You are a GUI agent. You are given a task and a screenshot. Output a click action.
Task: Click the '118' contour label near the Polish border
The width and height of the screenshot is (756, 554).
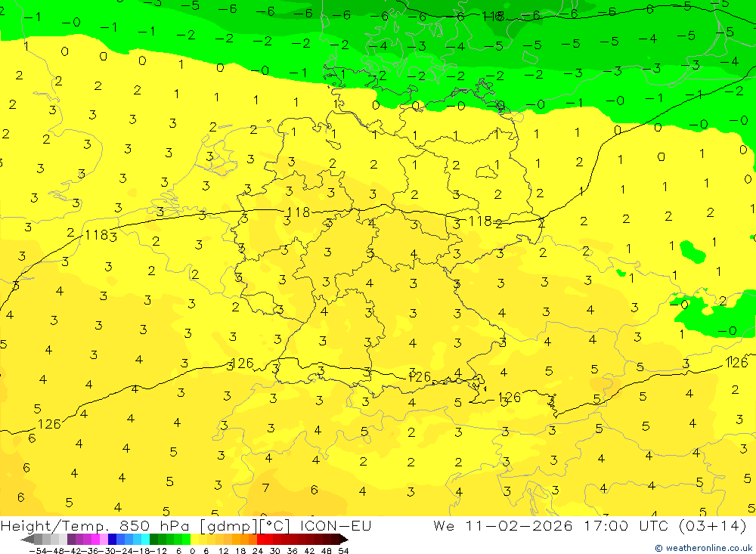pyautogui.click(x=480, y=221)
